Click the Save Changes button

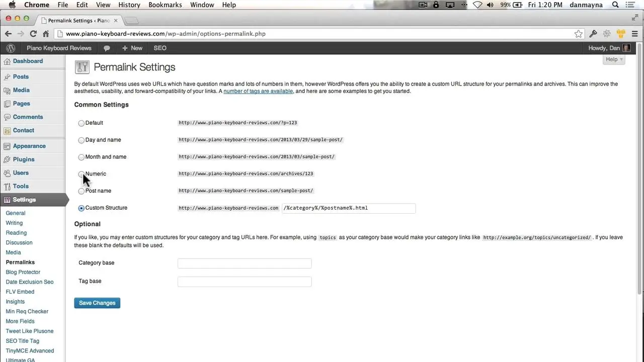(x=97, y=303)
